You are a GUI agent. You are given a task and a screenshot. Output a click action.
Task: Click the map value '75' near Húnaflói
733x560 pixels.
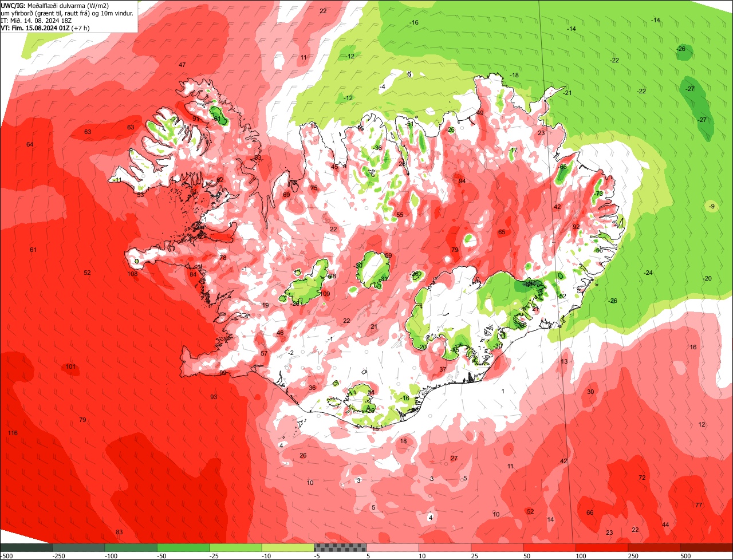(314, 188)
